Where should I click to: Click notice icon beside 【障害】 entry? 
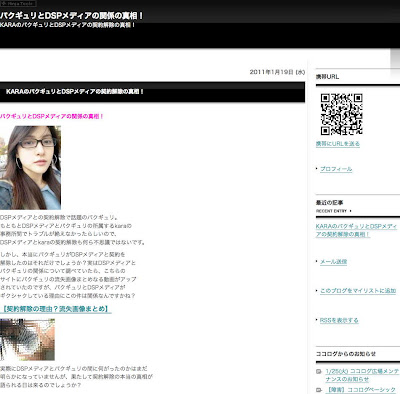[319, 390]
